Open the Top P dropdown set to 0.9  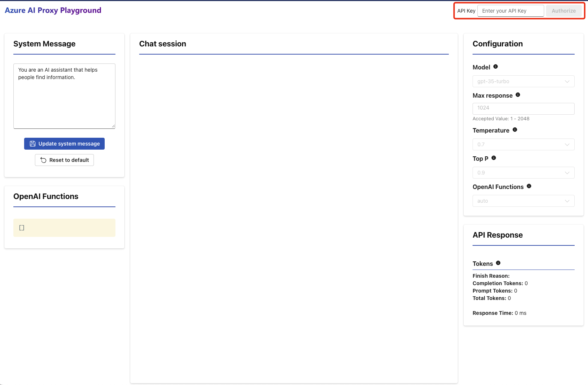pyautogui.click(x=523, y=173)
